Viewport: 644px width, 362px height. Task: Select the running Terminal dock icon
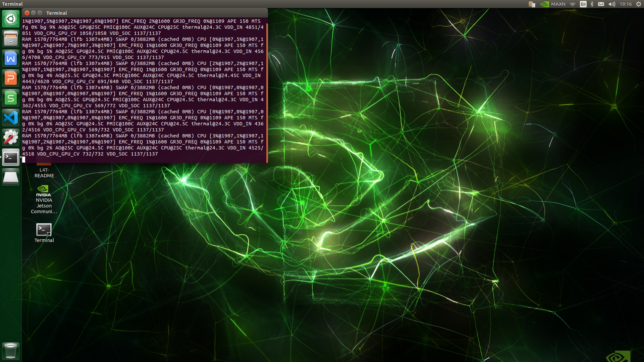point(11,158)
